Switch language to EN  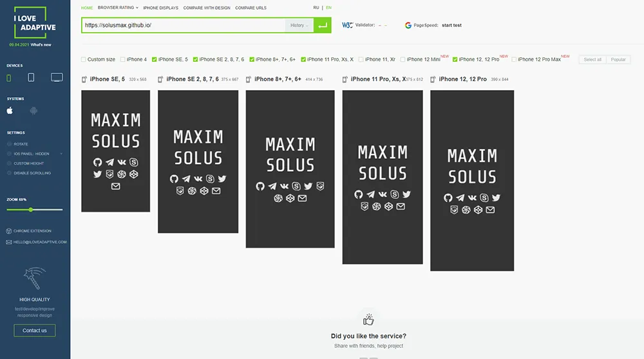[328, 8]
